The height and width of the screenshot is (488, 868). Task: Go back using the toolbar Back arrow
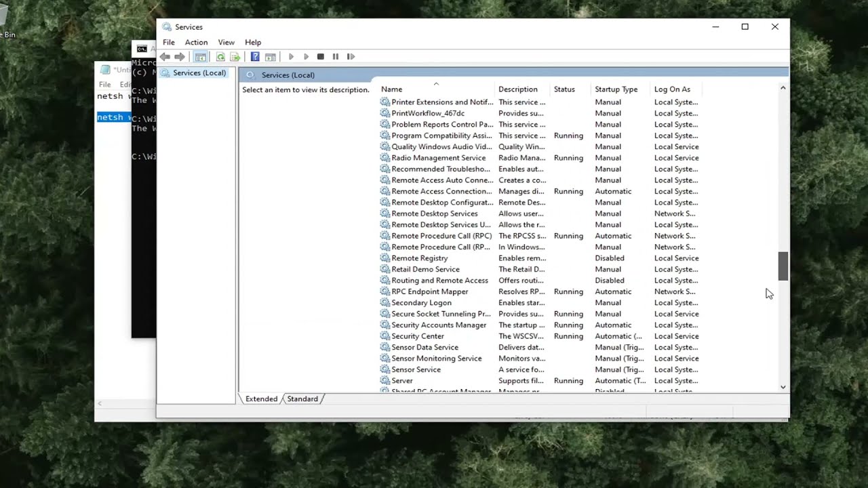tap(165, 57)
